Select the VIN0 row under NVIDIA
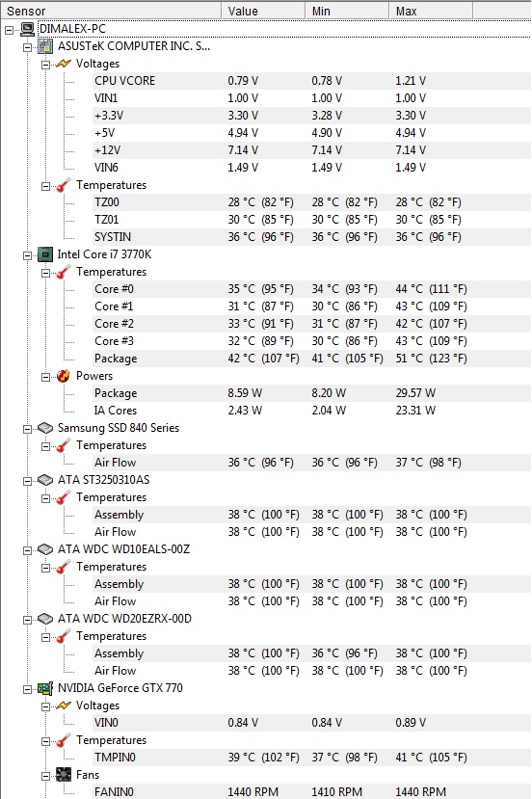The width and height of the screenshot is (532, 799). coord(311,723)
